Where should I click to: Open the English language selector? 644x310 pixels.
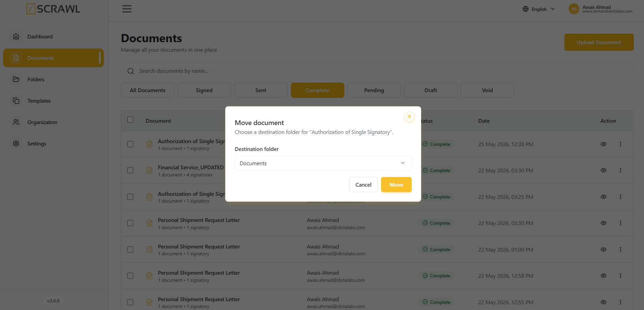coord(539,9)
